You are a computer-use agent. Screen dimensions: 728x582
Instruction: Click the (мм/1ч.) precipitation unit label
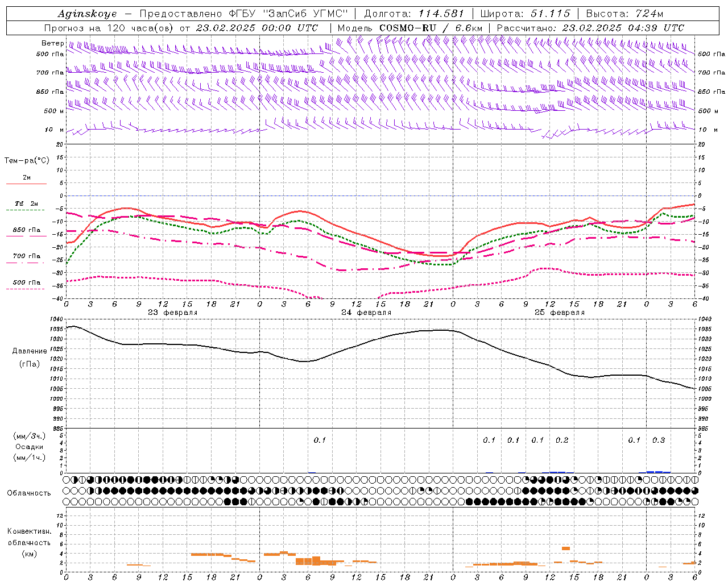point(30,458)
